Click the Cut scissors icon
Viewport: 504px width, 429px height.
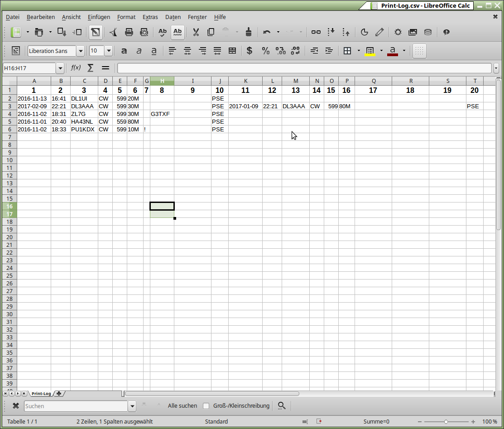(196, 32)
